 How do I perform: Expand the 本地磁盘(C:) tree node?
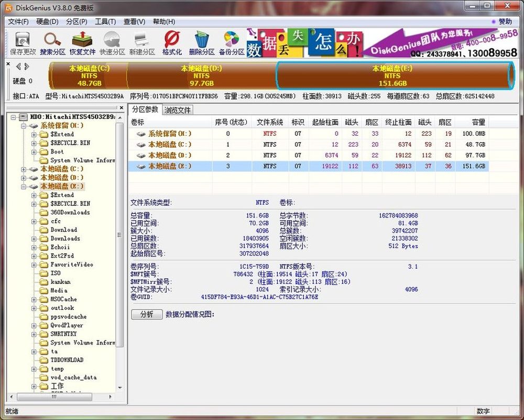coord(24,169)
